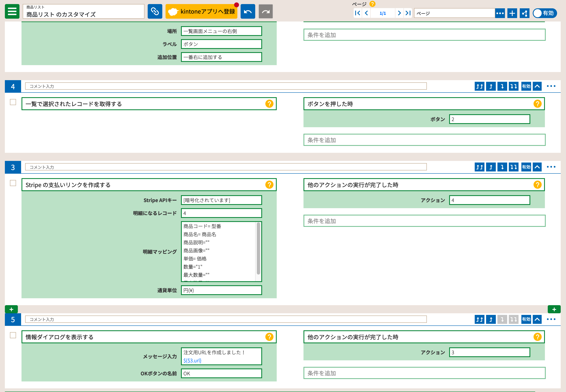The image size is (566, 392).
Task: Move action 3 to the top with double-up arrow
Action: [479, 167]
